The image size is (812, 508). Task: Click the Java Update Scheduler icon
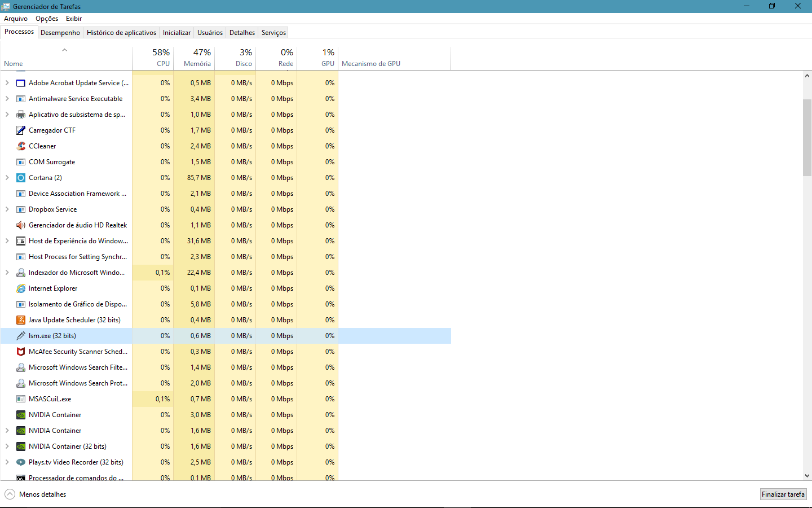21,320
